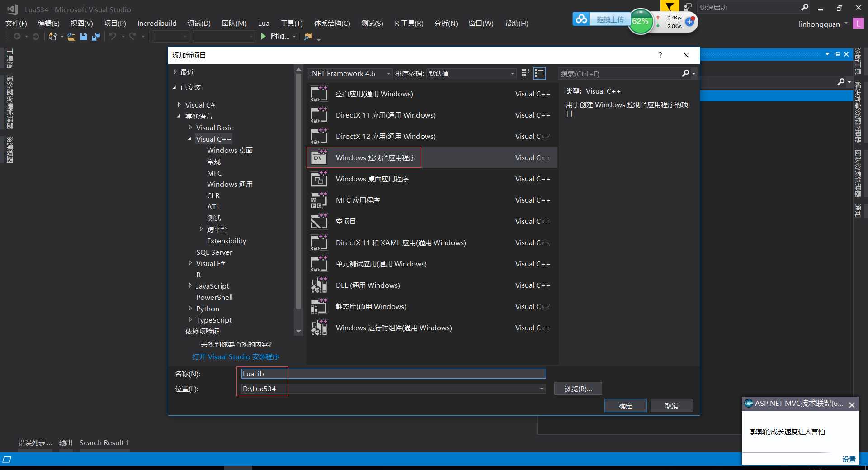
Task: Select Windows 桌面应用程序 template
Action: click(x=432, y=179)
